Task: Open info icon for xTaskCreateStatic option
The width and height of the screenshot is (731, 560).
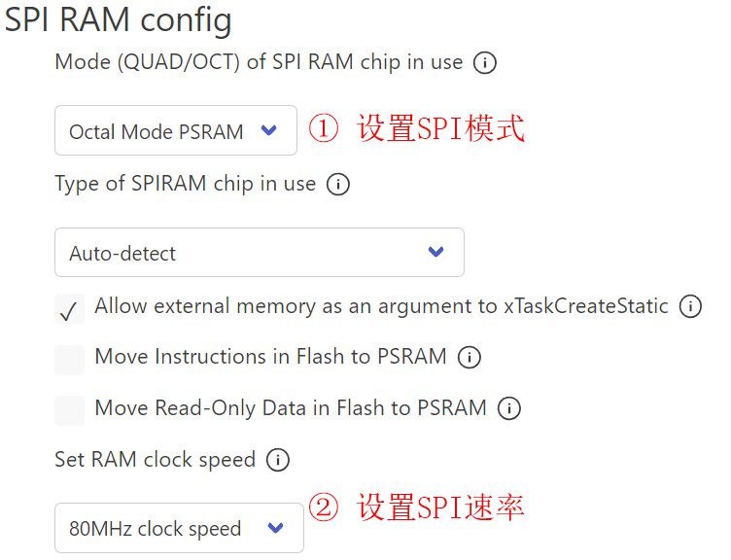Action: coord(690,307)
